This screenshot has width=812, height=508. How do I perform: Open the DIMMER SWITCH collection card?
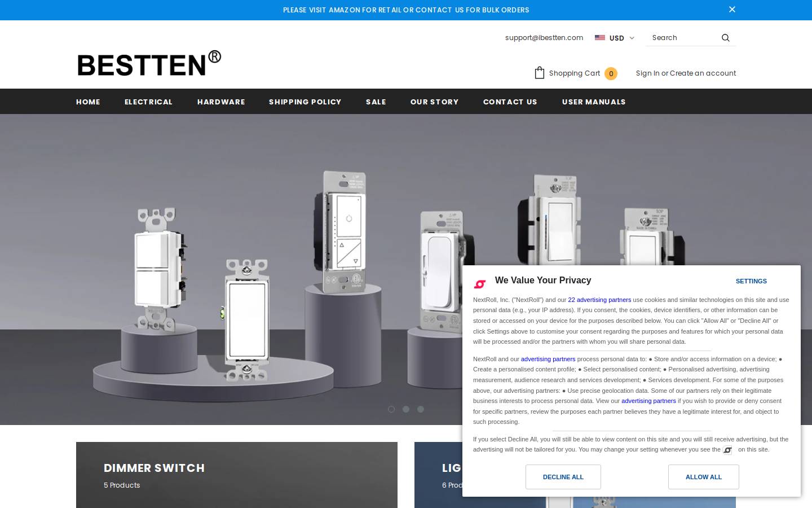tap(237, 475)
